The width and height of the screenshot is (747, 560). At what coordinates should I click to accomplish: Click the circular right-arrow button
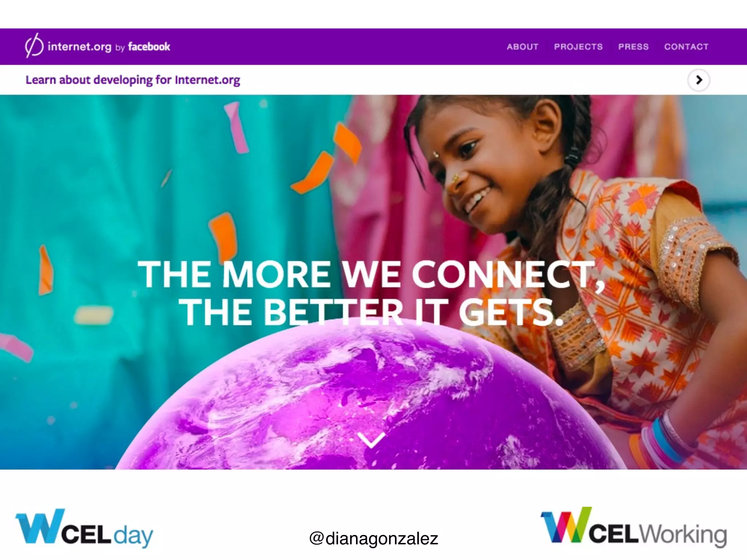pos(698,80)
